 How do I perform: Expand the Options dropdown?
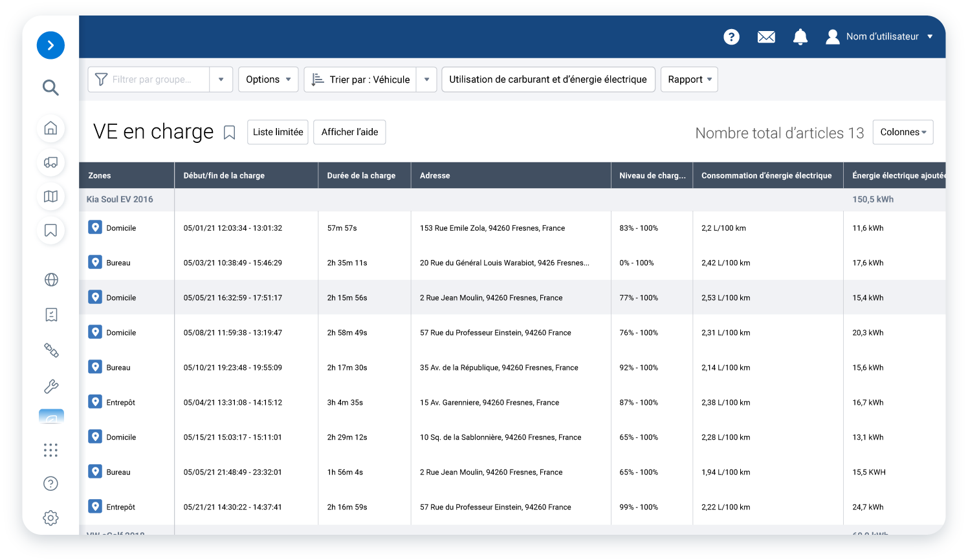coord(268,80)
